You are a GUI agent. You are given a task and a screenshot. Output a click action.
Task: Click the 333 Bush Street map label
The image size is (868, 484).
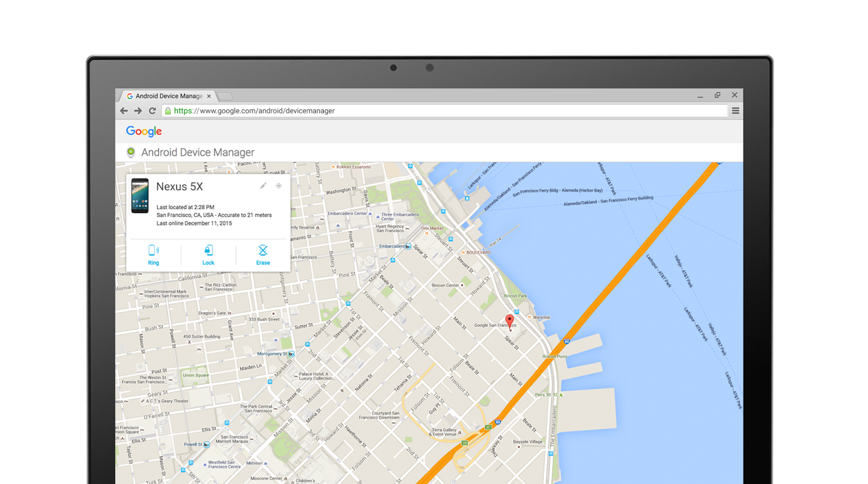click(264, 319)
